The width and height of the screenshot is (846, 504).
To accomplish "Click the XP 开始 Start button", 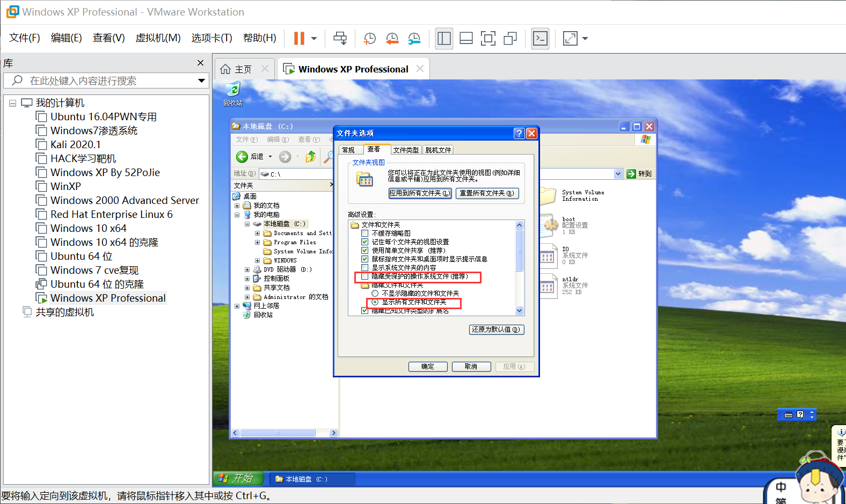I will [x=239, y=478].
